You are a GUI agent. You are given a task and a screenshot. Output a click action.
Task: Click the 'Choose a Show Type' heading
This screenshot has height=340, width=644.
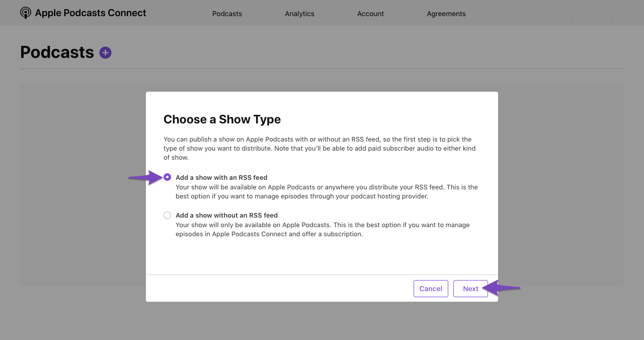point(222,119)
